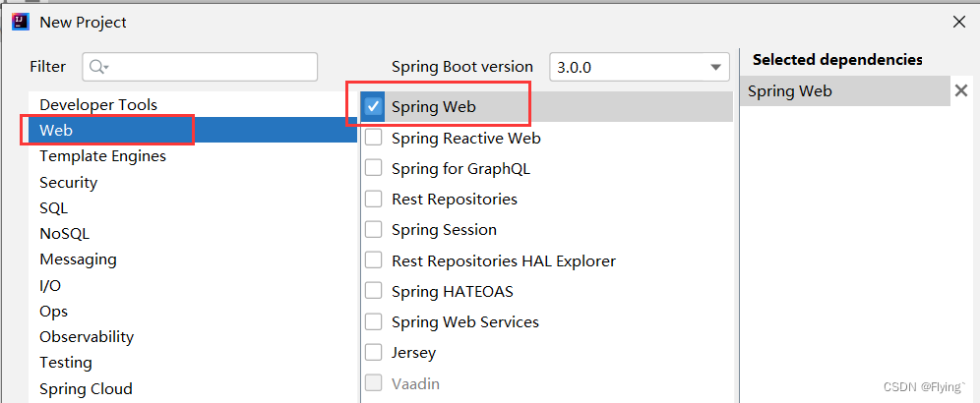Screen dimensions: 980x403
Task: Select the Ops category
Action: (194, 311)
